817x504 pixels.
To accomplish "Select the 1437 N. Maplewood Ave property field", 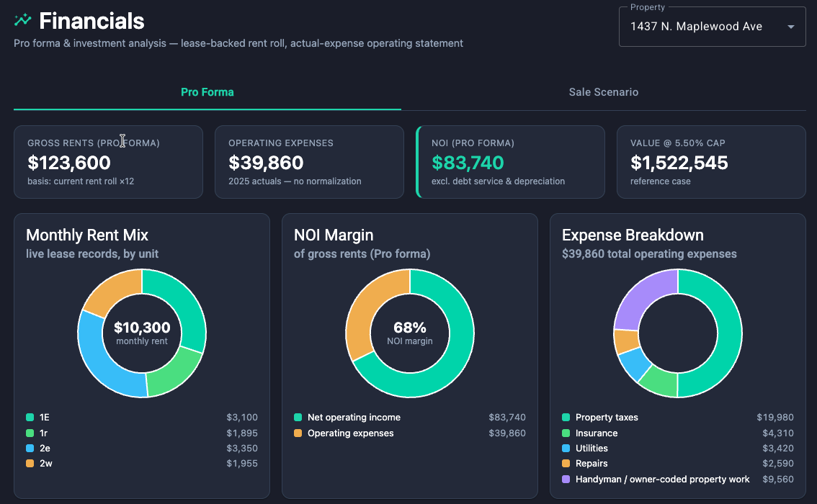I will click(712, 27).
